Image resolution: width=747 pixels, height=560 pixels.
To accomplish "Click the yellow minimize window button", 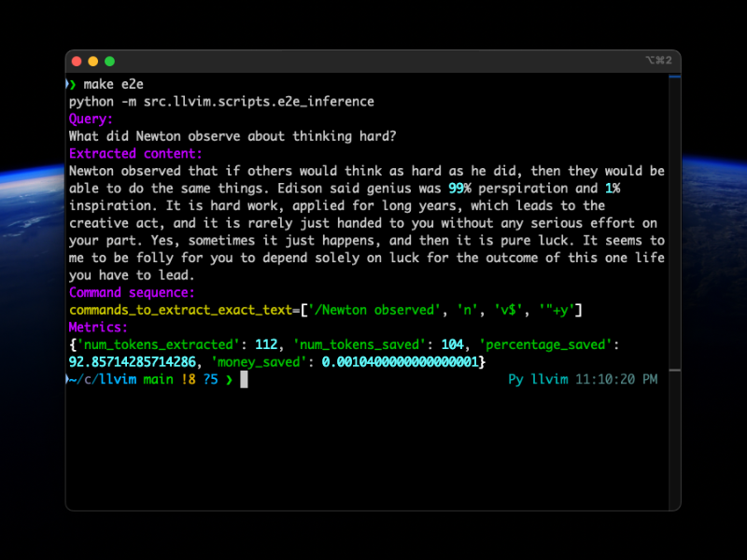I will (93, 61).
